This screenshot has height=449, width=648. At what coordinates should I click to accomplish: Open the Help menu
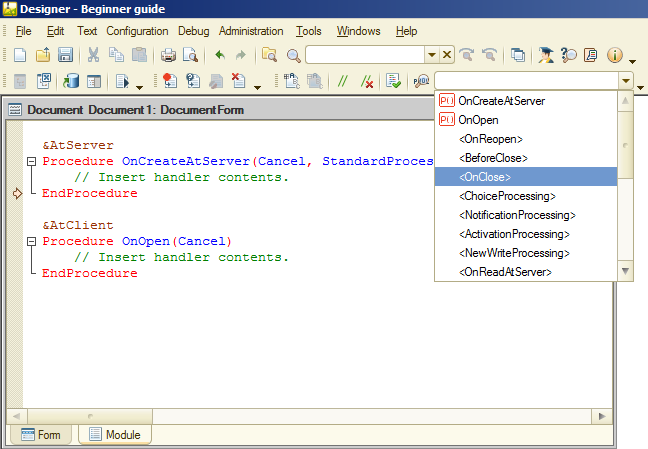(x=406, y=31)
